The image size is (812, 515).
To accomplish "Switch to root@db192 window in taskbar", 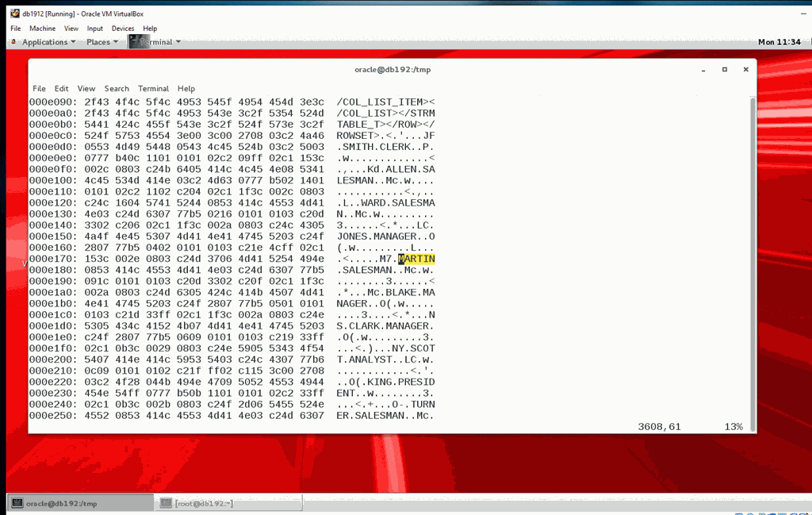I will [x=229, y=503].
